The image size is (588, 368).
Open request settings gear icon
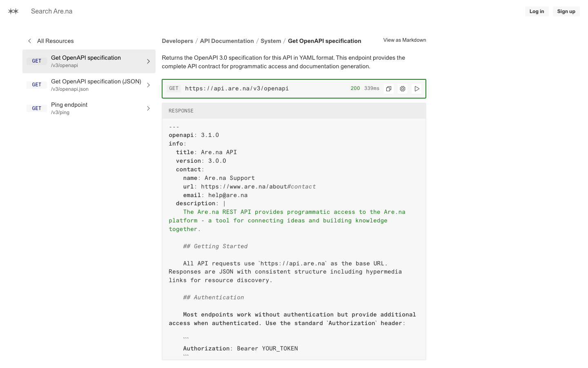tap(403, 89)
